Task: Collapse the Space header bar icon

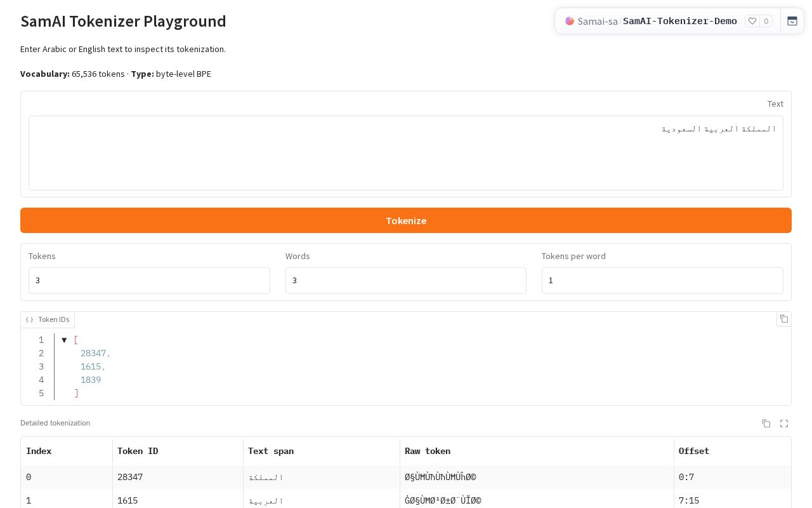Action: pos(792,21)
